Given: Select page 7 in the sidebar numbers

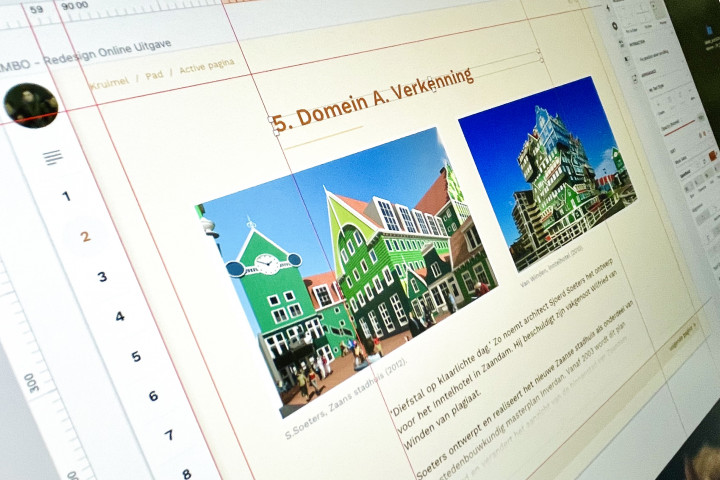Looking at the screenshot, I should click(169, 435).
